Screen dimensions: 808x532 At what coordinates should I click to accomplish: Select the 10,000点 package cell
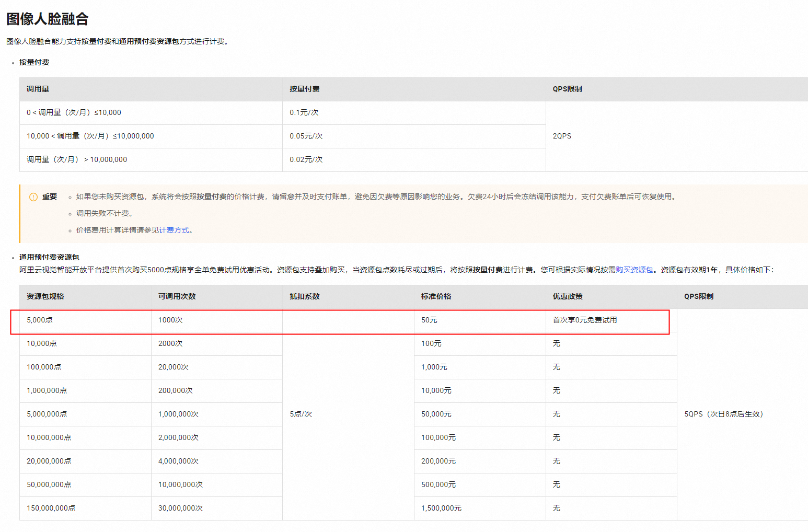85,344
